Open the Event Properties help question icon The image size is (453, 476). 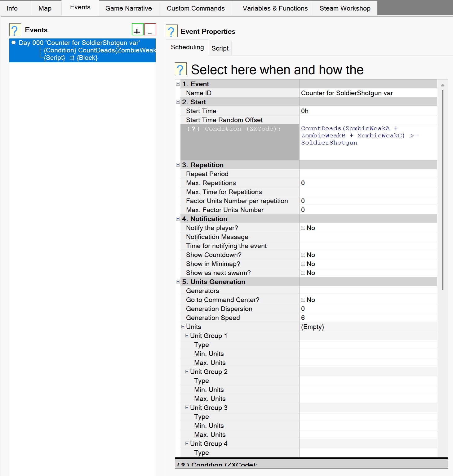(x=171, y=31)
